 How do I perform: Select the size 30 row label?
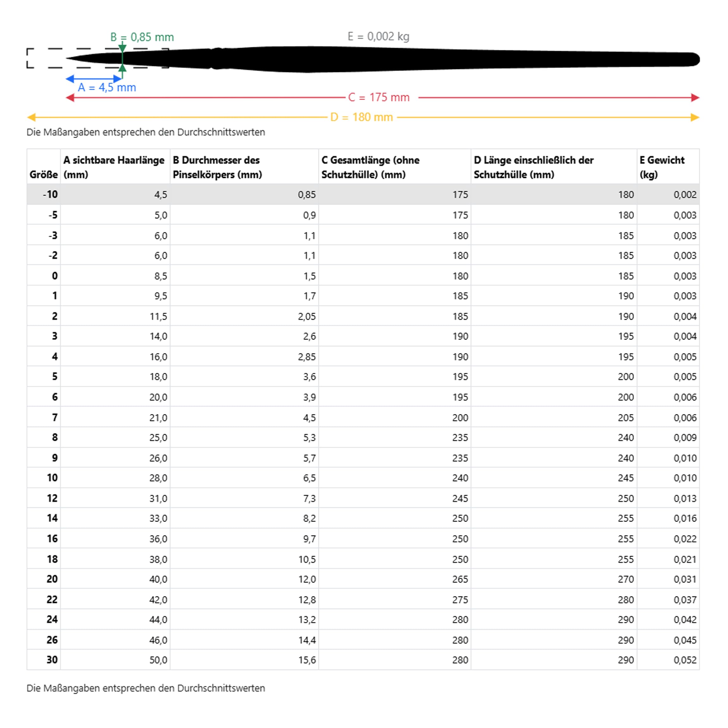[52, 660]
